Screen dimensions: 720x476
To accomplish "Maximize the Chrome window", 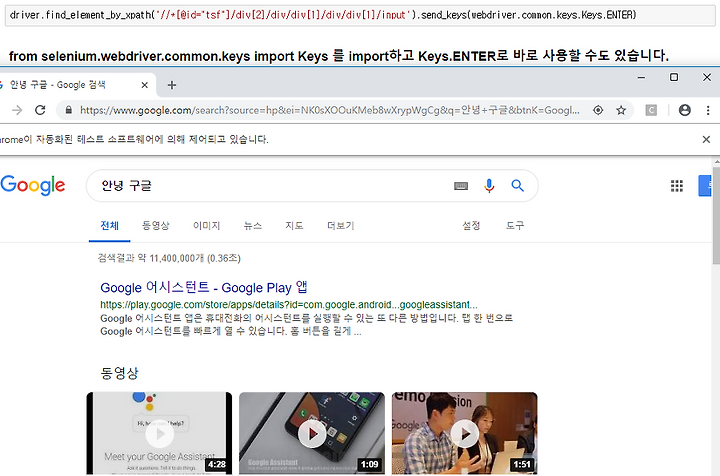I will point(674,78).
